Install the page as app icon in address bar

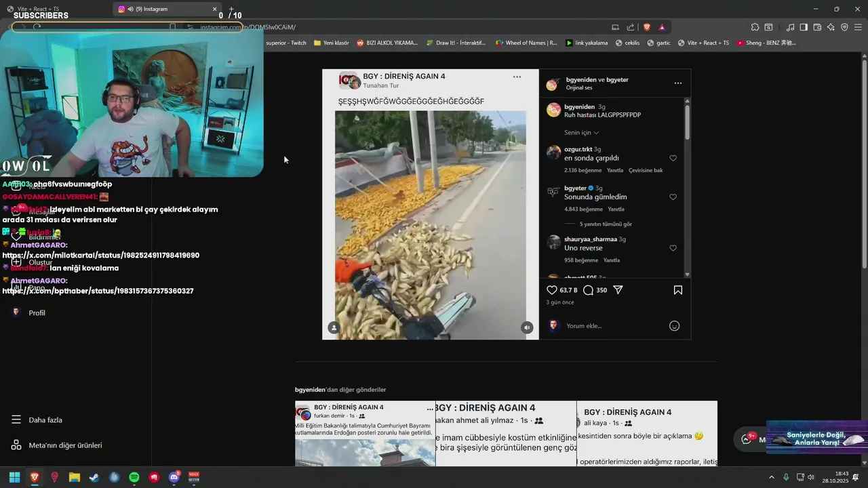[x=615, y=27]
